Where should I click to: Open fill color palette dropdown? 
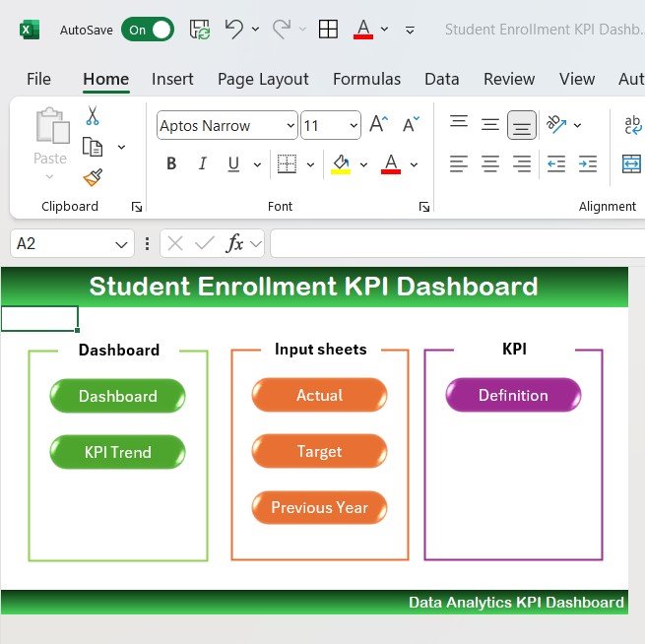coord(363,164)
